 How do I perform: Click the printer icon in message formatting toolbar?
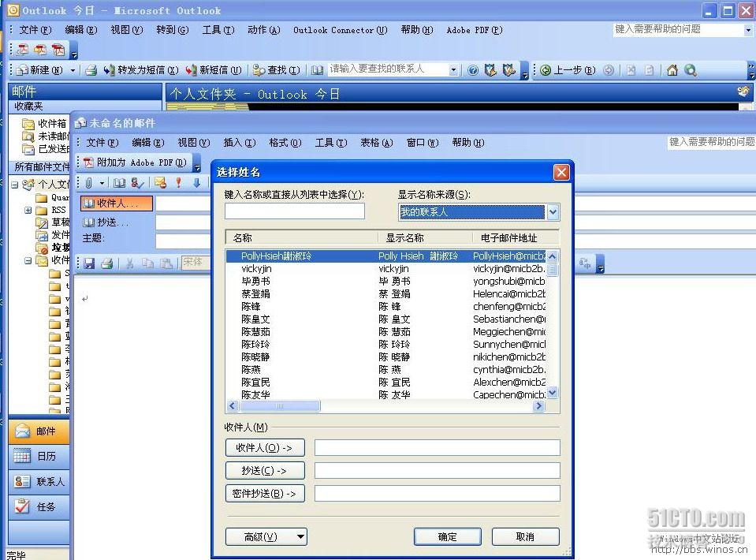pos(107,263)
